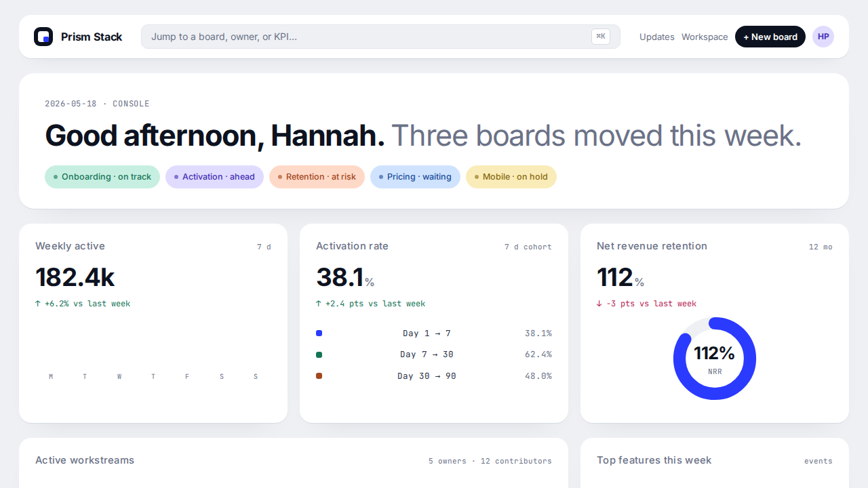Click the 'Active workstreams' section title

[85, 460]
